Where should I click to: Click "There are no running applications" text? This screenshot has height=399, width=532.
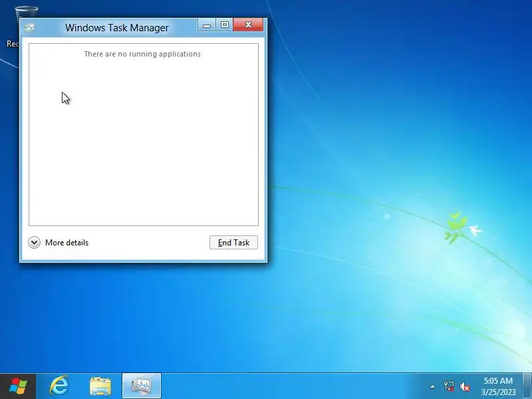(142, 54)
